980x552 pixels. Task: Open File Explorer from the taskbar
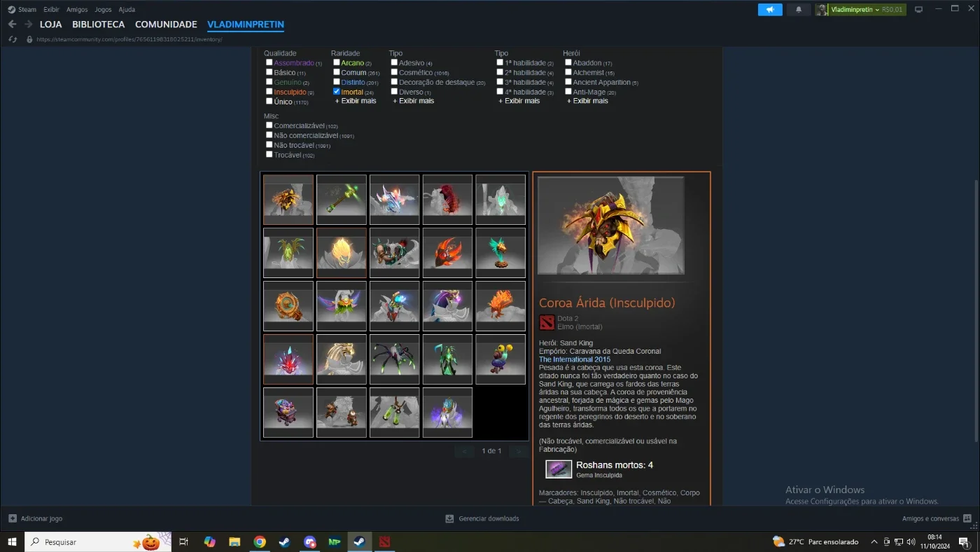click(234, 541)
